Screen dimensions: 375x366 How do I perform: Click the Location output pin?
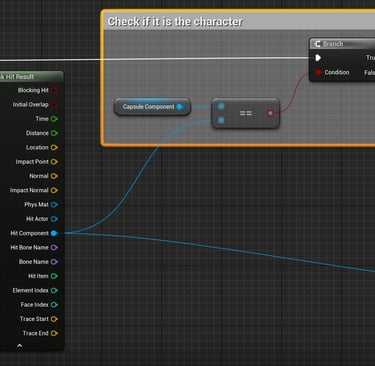[54, 147]
